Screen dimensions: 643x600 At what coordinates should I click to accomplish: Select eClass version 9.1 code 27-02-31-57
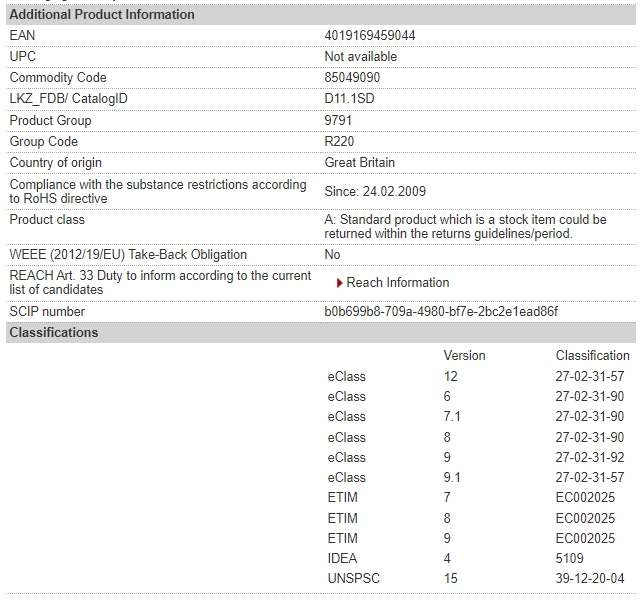(x=590, y=478)
